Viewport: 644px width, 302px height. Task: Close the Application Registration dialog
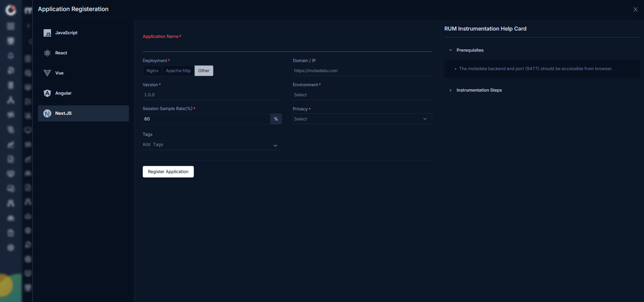635,9
